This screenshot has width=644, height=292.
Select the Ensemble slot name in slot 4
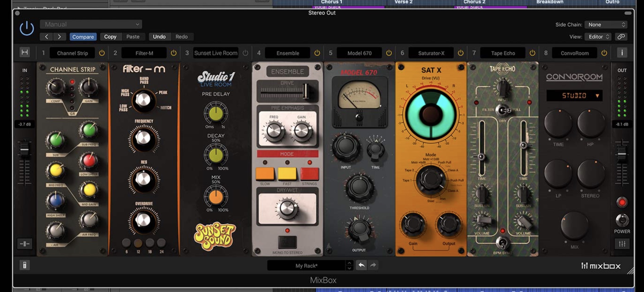[287, 53]
